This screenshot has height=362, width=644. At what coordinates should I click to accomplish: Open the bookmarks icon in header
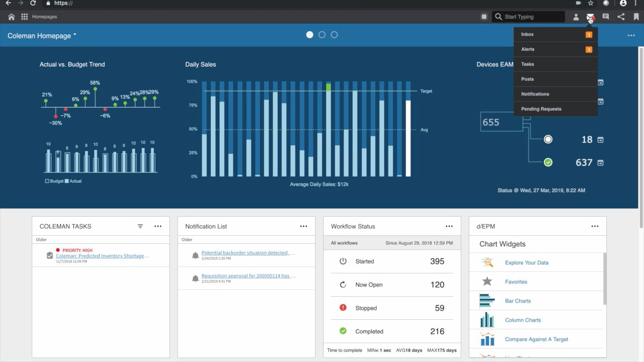point(636,17)
